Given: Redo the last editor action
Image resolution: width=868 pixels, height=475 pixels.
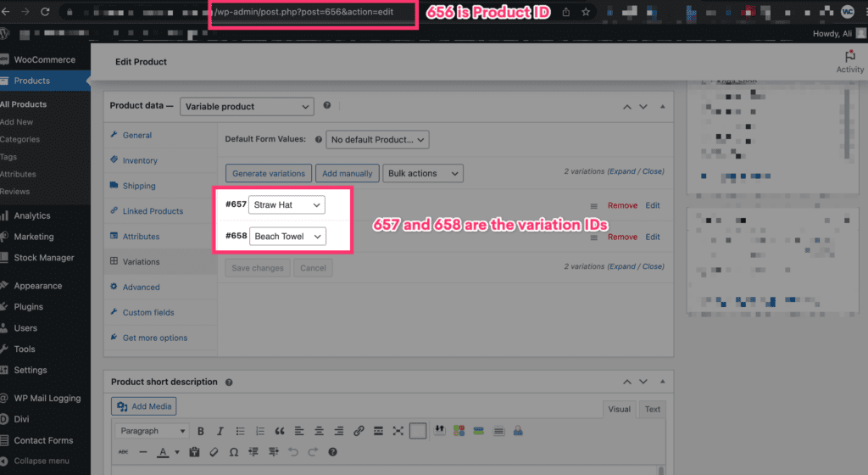Looking at the screenshot, I should click(x=313, y=452).
